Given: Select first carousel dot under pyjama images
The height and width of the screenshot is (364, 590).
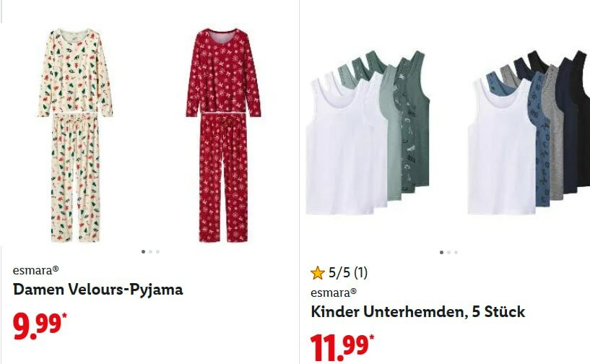Looking at the screenshot, I should [144, 251].
